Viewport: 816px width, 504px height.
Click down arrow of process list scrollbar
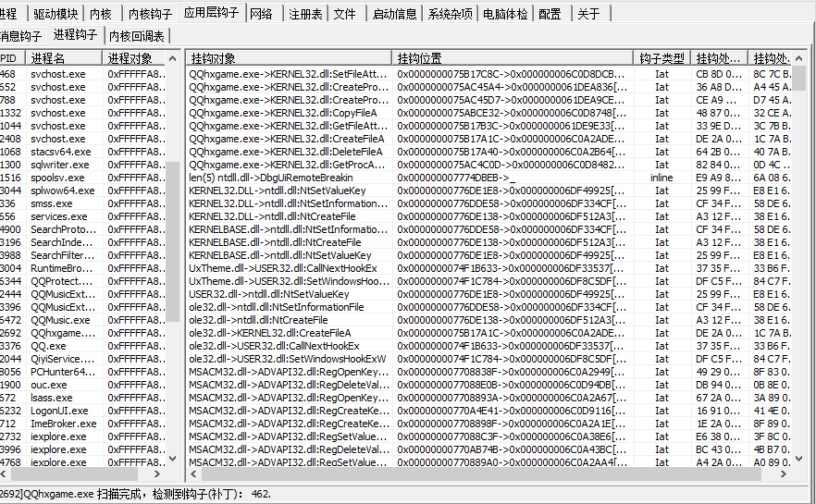pos(173,459)
